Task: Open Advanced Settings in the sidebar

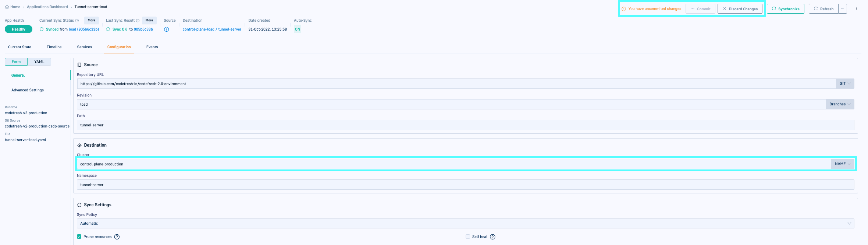Action: pyautogui.click(x=28, y=90)
